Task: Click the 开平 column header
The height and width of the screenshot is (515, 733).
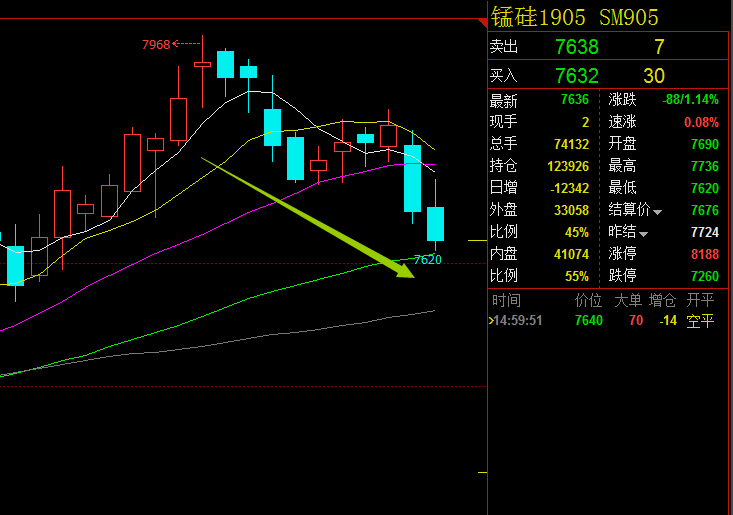Action: 700,300
